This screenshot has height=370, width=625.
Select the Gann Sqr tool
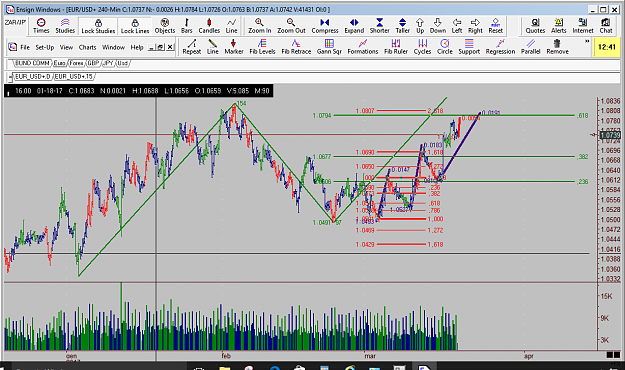[329, 47]
